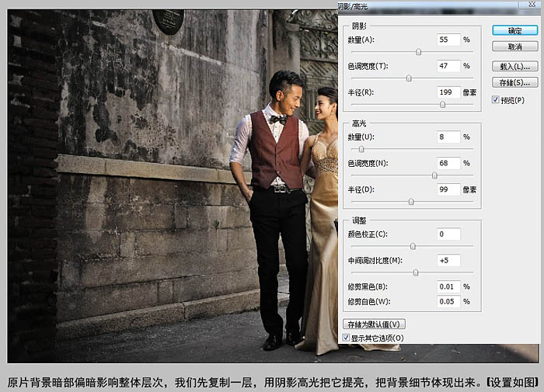Click 中间调对比度(M) field showing +5
This screenshot has width=544, height=392.
coord(448,260)
